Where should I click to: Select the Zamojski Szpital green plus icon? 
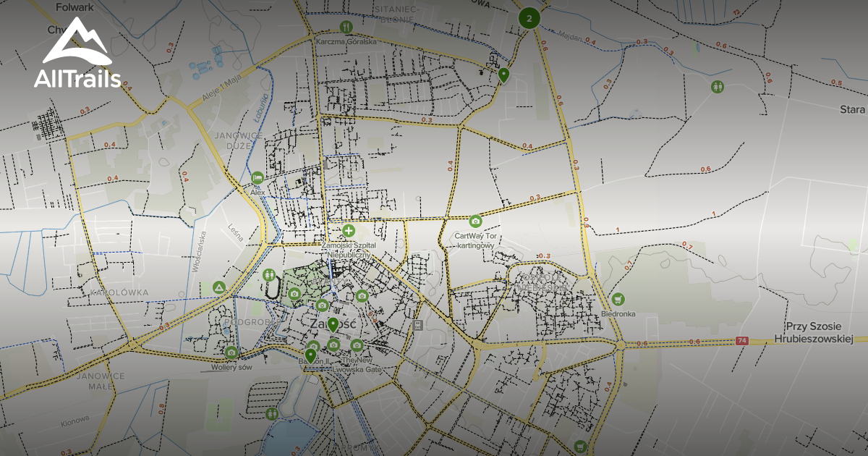click(349, 232)
